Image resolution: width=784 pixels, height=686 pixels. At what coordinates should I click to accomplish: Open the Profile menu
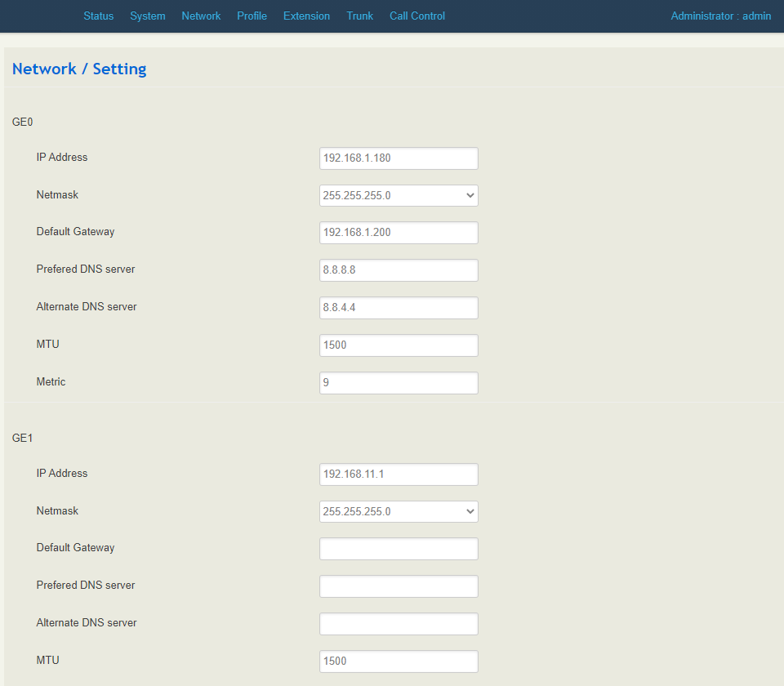tap(252, 16)
